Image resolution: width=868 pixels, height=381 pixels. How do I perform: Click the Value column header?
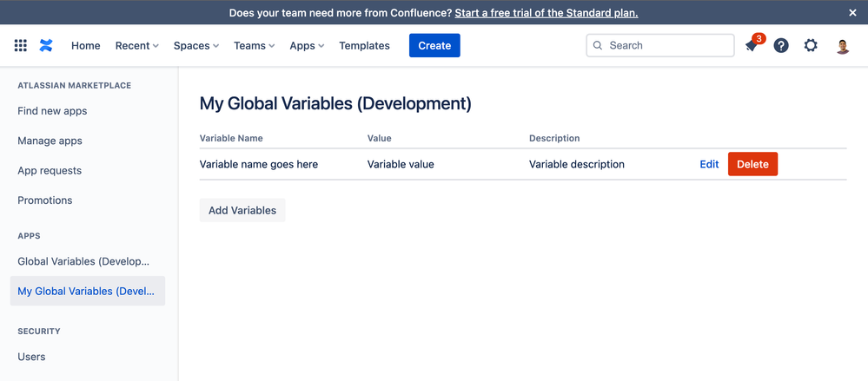[379, 138]
